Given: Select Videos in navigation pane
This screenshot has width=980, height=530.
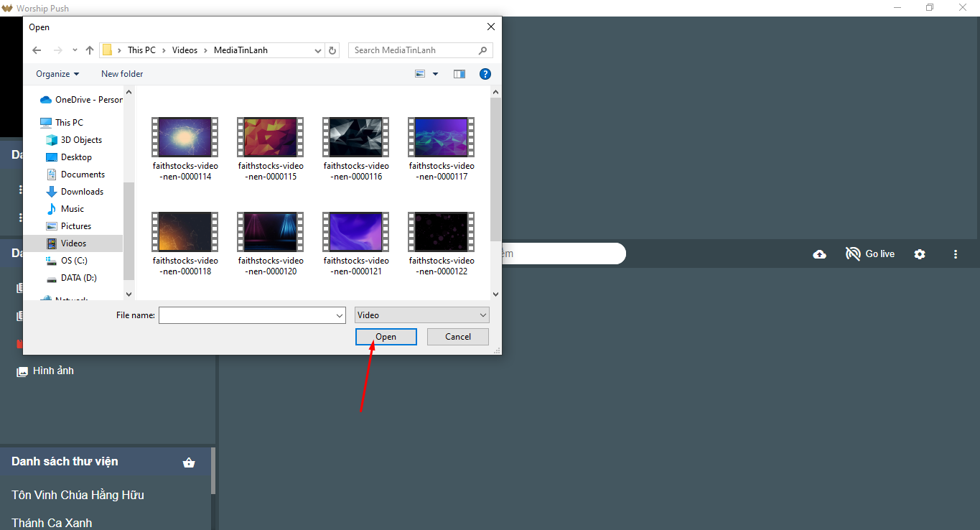Looking at the screenshot, I should [x=73, y=243].
